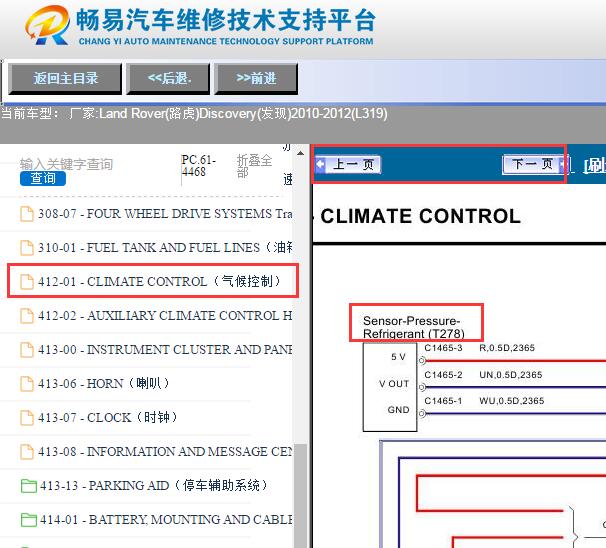Click document icon of 413-07 Clock
This screenshot has width=606, height=548.
[x=27, y=418]
